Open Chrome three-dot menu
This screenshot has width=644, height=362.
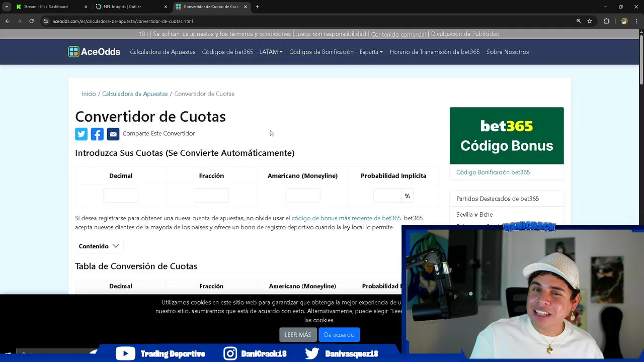click(x=637, y=21)
